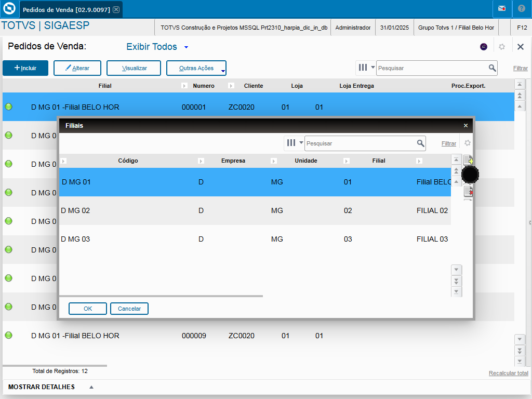
Task: Click the Incluir button
Action: (x=25, y=68)
